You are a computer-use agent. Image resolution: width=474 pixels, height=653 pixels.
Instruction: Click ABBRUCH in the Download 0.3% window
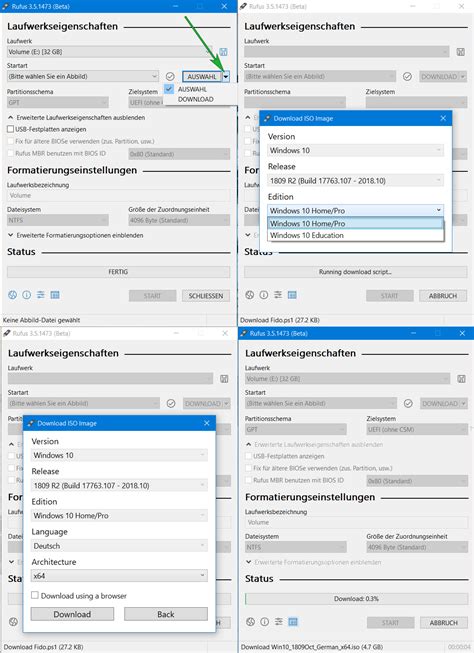444,623
